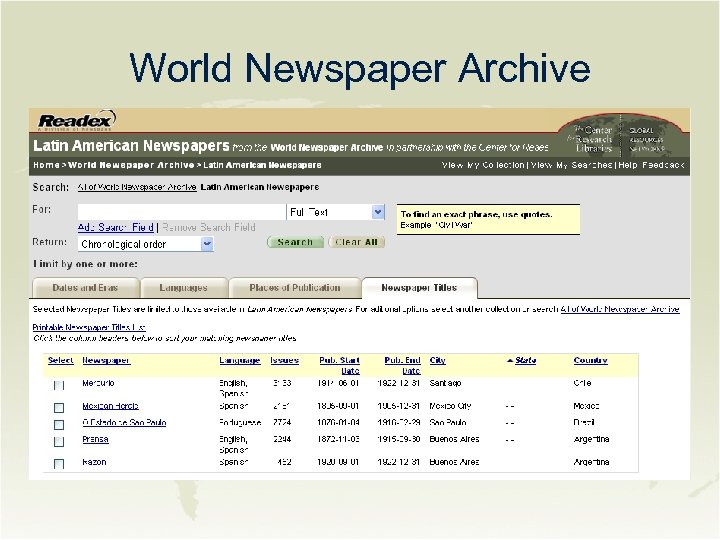
Task: Click into the search text input field
Action: point(182,212)
